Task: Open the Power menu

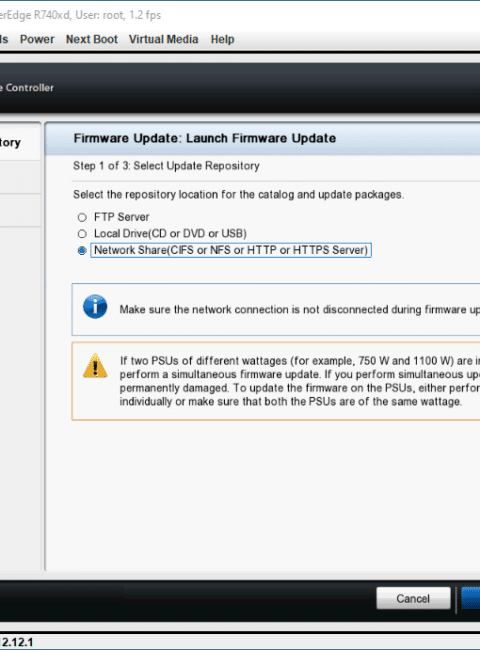Action: 37,39
